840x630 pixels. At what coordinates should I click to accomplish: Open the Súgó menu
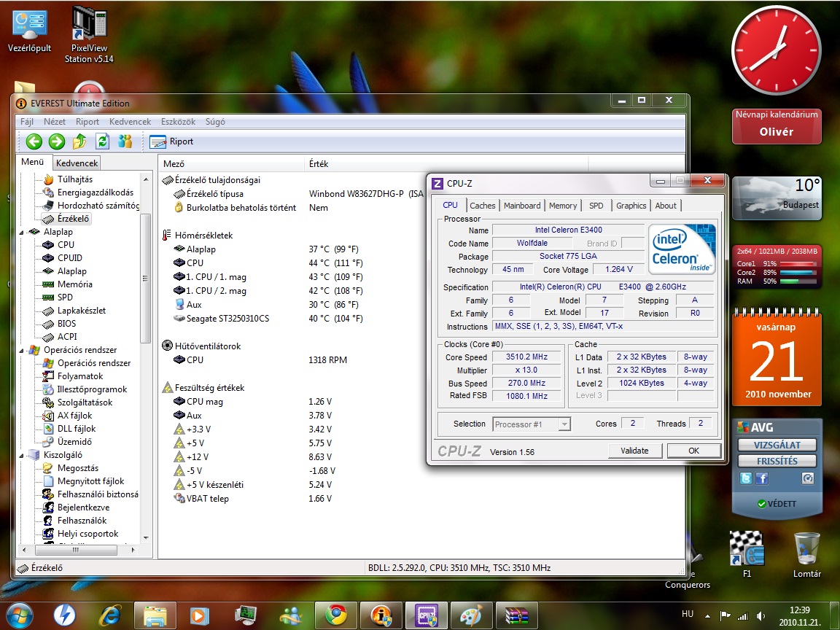(215, 122)
